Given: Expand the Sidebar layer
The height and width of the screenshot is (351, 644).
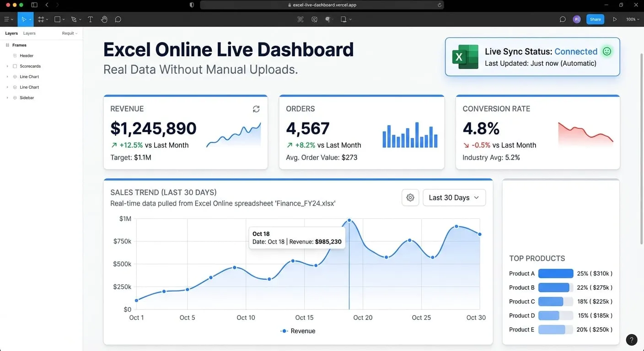Looking at the screenshot, I should click(7, 98).
